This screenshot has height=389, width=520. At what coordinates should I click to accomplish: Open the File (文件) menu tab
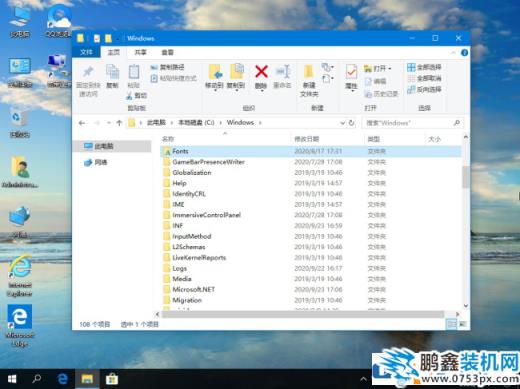86,52
